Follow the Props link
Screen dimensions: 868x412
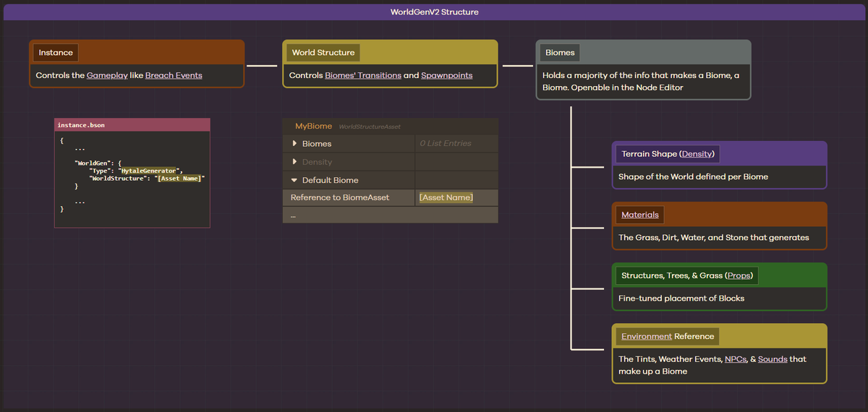(x=739, y=275)
